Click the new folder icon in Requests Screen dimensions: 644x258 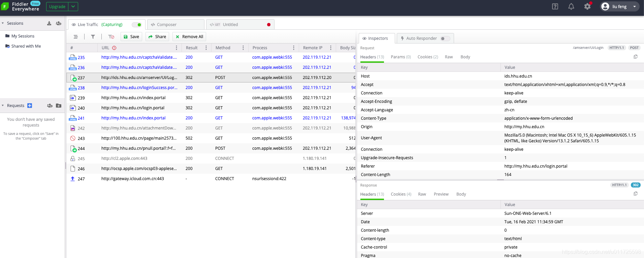point(59,106)
